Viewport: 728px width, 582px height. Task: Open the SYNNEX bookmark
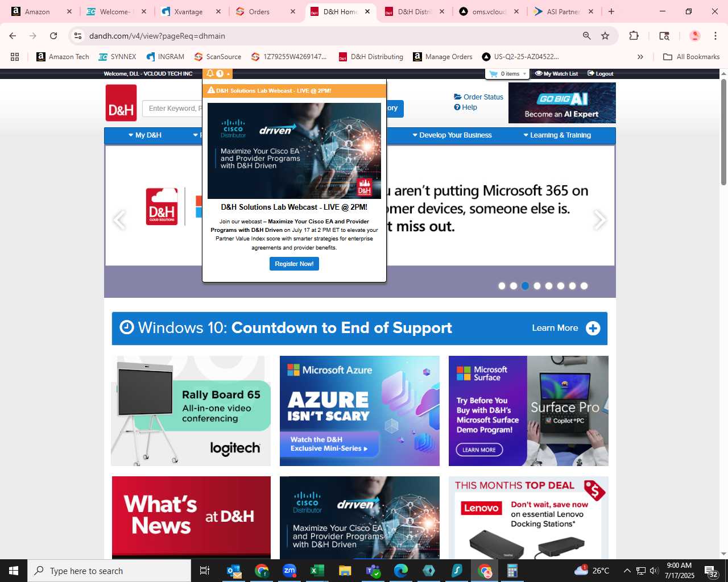click(117, 57)
